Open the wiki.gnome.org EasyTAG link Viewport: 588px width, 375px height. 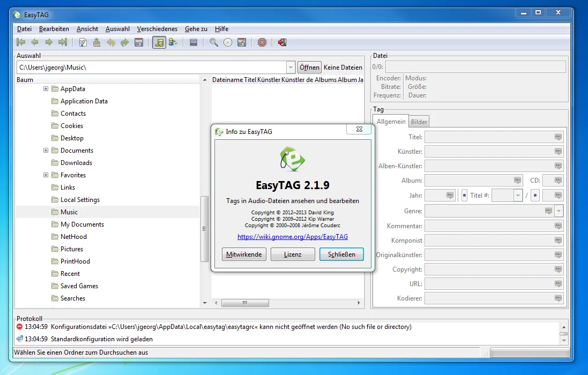tap(293, 237)
